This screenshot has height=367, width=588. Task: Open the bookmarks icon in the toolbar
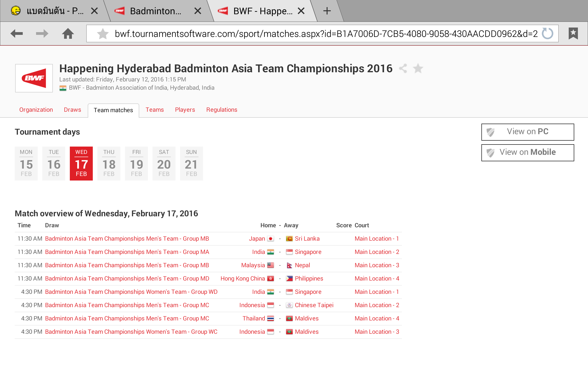(x=573, y=33)
